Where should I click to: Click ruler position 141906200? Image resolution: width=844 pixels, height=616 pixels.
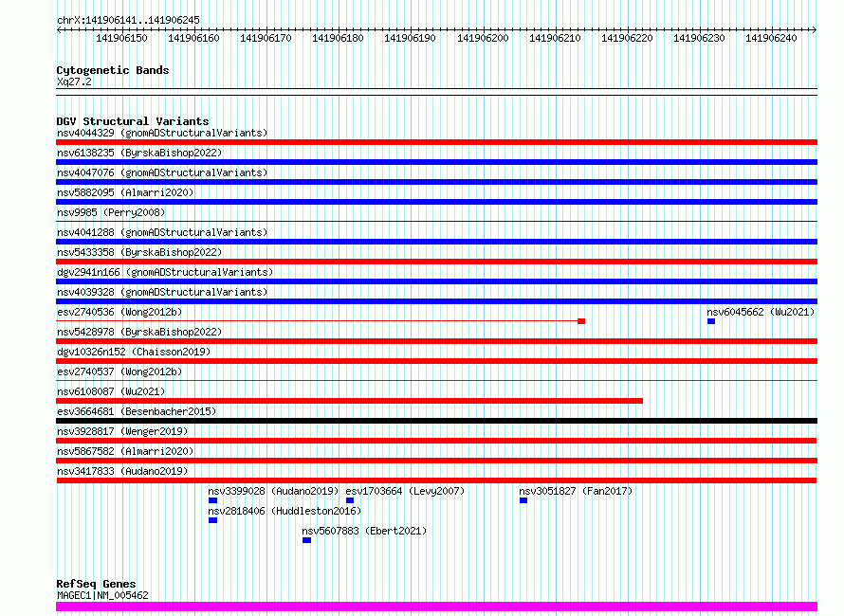point(483,38)
